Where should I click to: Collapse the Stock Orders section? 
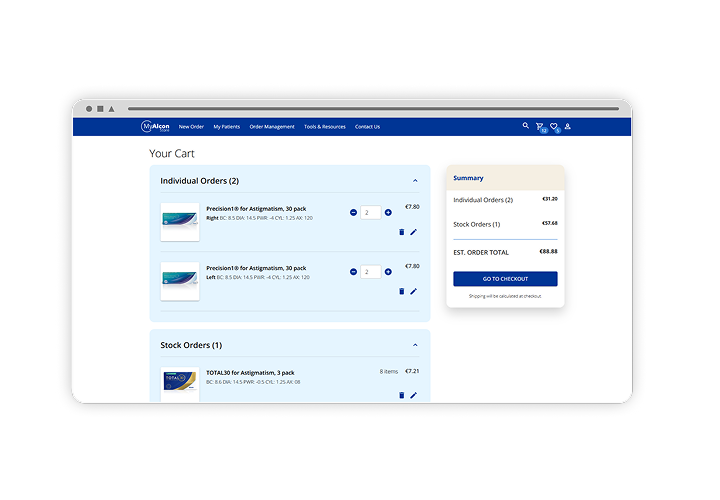click(415, 345)
